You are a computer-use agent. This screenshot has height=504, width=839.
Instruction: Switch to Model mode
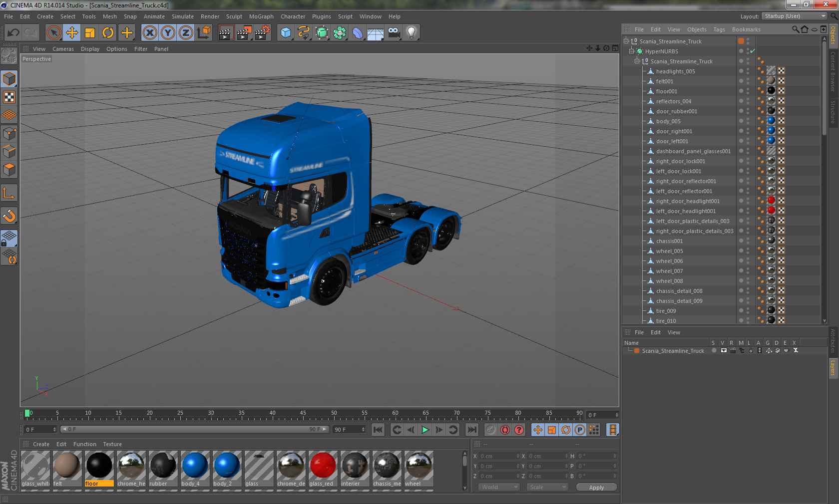click(9, 79)
